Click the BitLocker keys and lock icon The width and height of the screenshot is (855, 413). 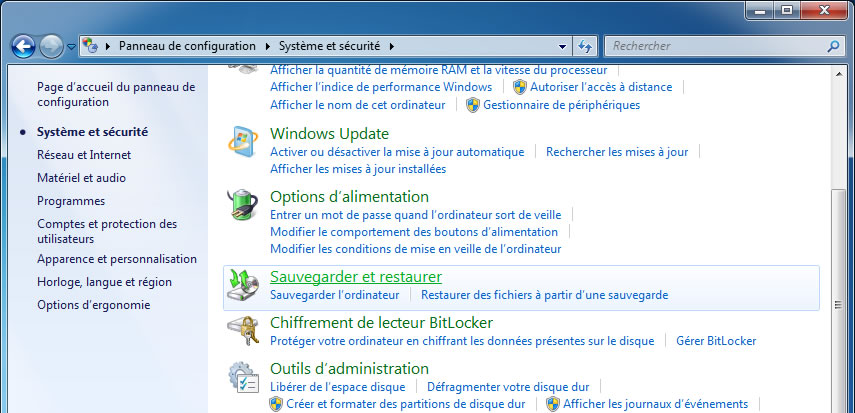tap(244, 331)
